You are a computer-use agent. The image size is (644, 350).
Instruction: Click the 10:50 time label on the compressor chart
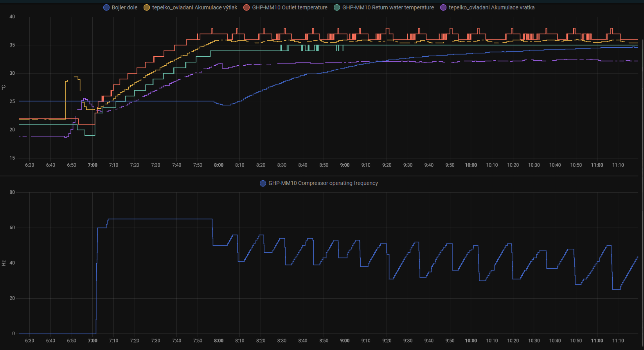[x=576, y=341]
